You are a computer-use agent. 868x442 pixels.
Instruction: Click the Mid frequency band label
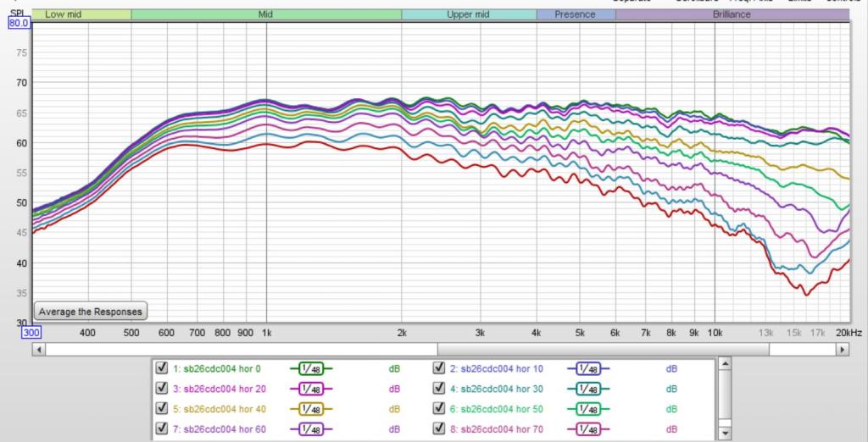[265, 14]
